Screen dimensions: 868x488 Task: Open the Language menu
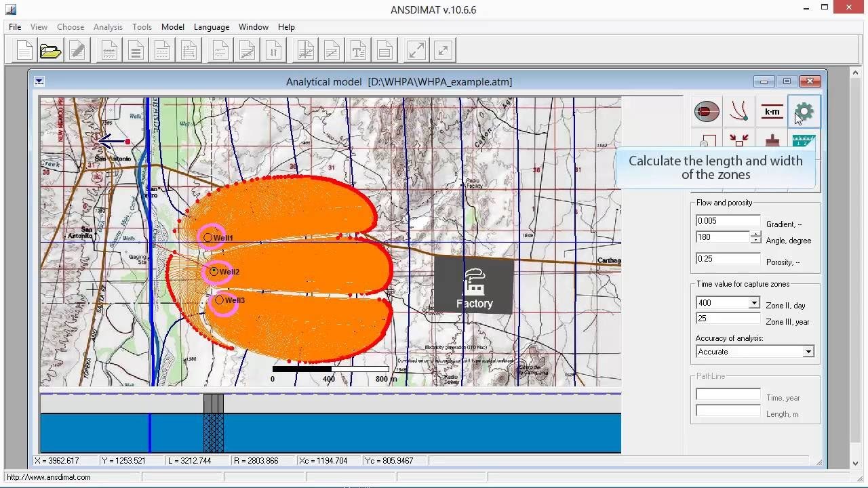click(x=212, y=27)
